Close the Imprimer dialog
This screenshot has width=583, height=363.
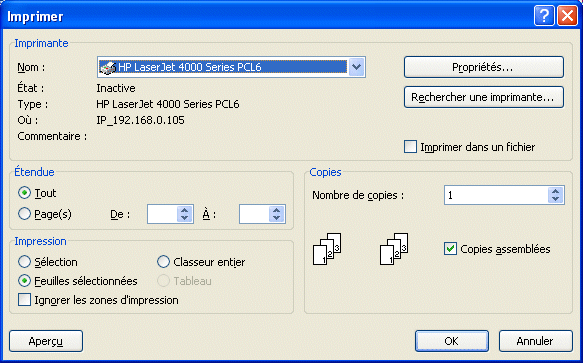(567, 16)
